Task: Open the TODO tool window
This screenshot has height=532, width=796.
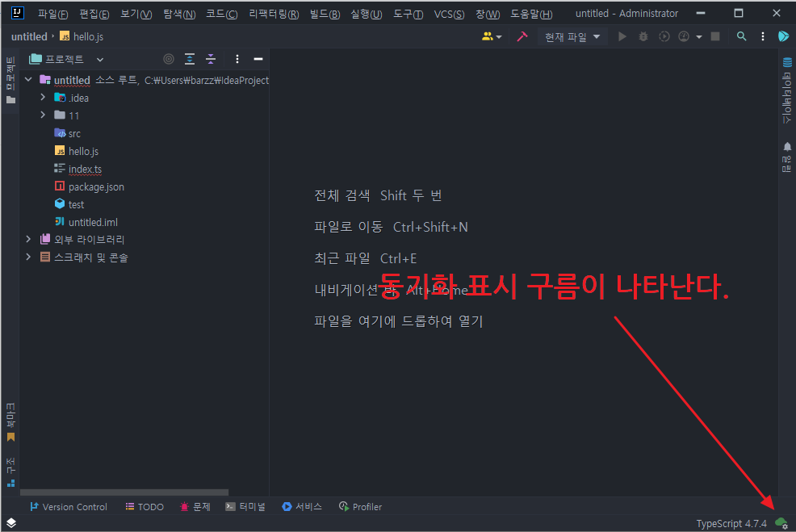Action: [145, 507]
